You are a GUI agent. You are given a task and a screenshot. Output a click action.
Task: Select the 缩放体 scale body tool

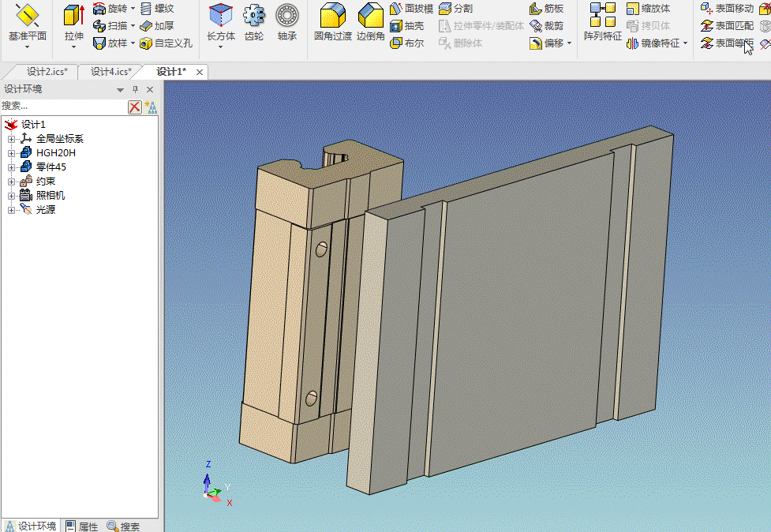[648, 9]
